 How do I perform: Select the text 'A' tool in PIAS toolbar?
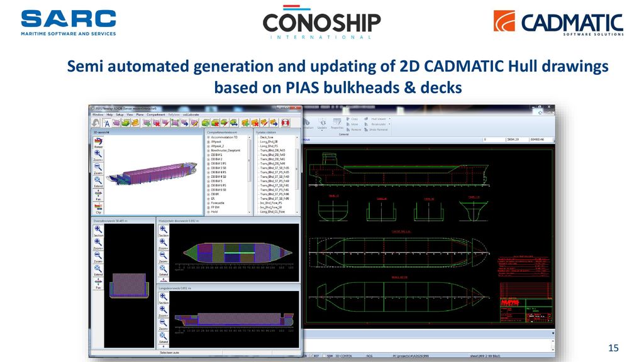[x=106, y=123]
